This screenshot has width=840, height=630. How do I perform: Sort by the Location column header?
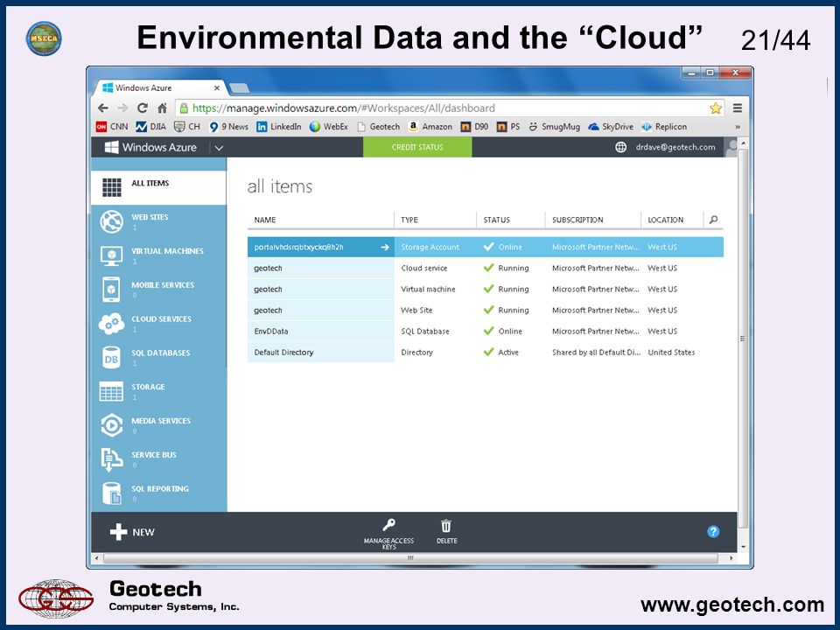(665, 220)
